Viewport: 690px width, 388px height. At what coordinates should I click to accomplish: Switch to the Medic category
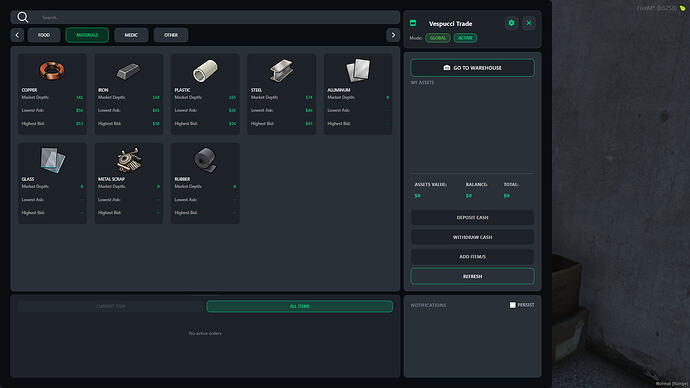pos(131,35)
